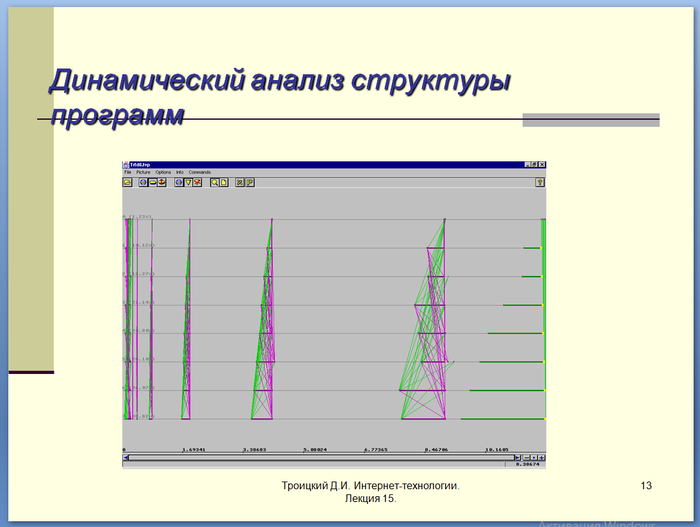The height and width of the screenshot is (527, 700).
Task: Click the yellow P flag toolbar icon
Action: (x=250, y=182)
